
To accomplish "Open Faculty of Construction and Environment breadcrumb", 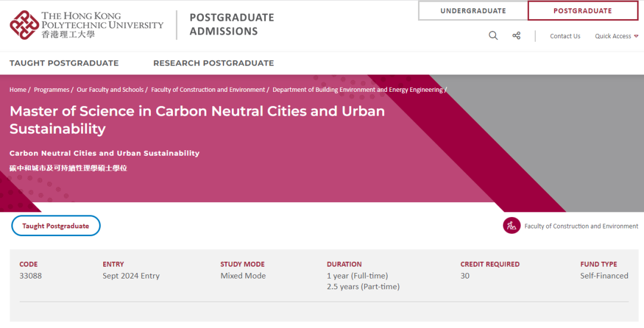I will 208,89.
